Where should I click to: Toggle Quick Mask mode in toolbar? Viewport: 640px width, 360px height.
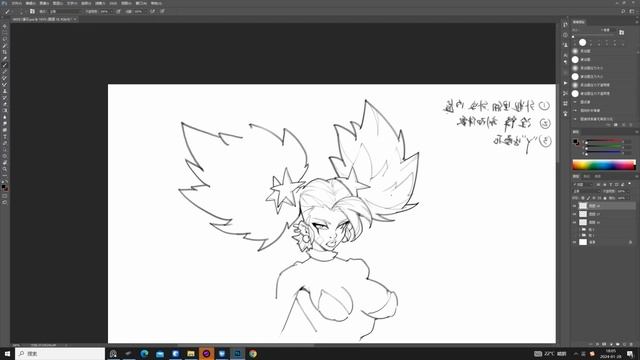pyautogui.click(x=5, y=196)
